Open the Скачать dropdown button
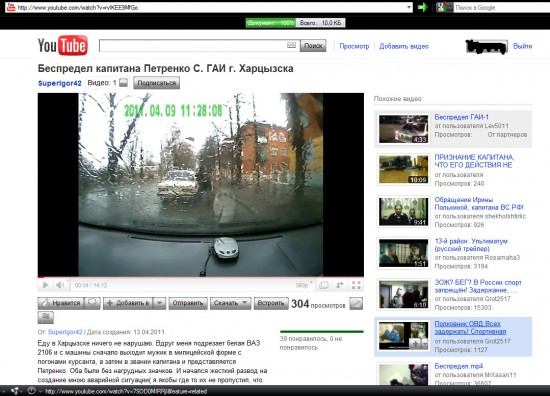The image size is (550, 396). click(x=230, y=303)
